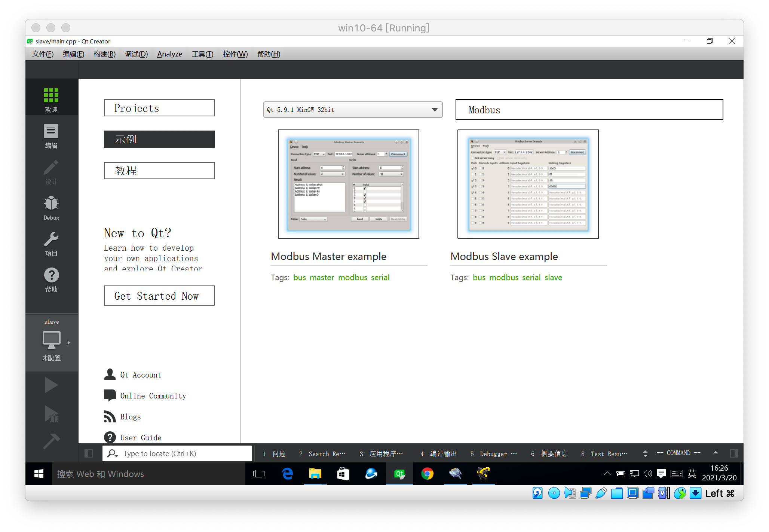Screen dimensions: 769x532
Task: Select the 教程 (Tutorials) button
Action: (159, 171)
